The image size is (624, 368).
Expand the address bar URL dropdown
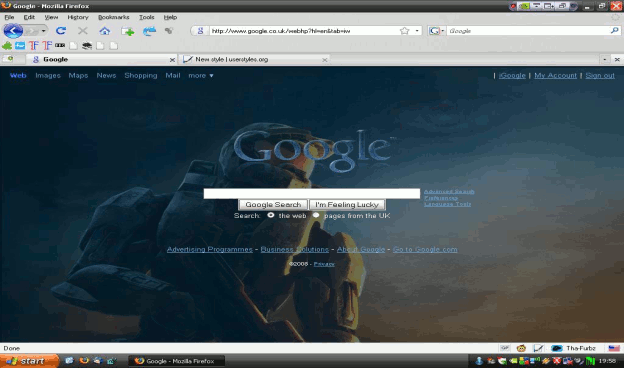point(417,31)
